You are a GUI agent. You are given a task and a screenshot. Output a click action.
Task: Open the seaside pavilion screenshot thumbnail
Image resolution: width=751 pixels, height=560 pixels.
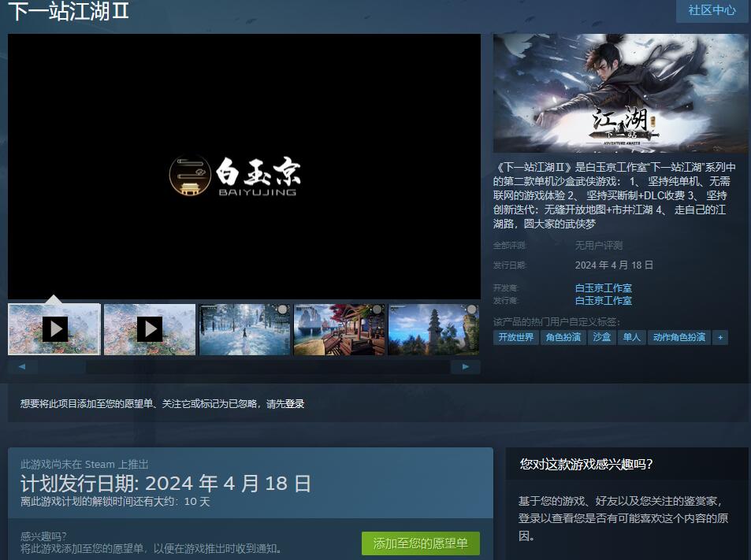click(x=340, y=329)
